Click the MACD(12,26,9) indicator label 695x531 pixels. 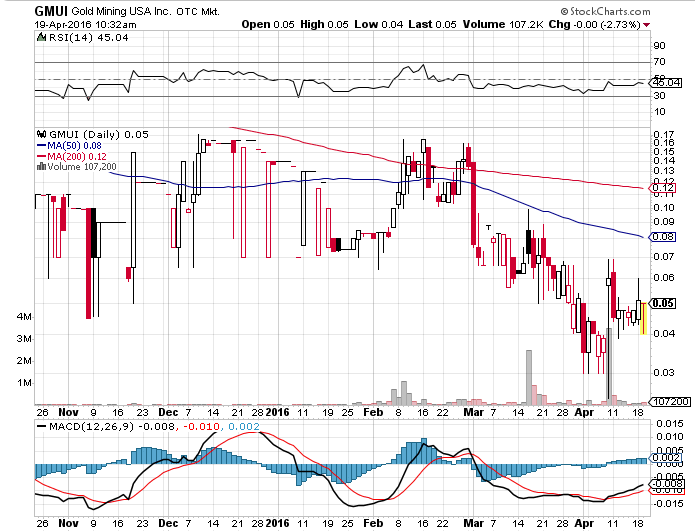click(93, 427)
